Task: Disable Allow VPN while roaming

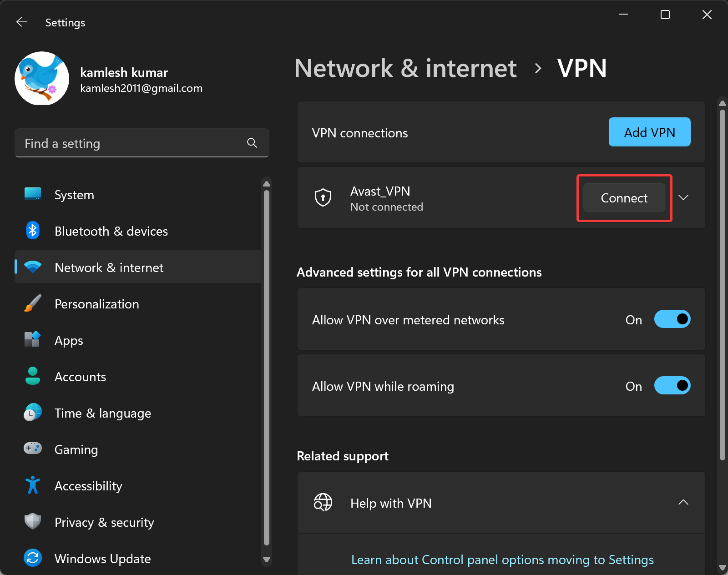Action: coord(672,385)
